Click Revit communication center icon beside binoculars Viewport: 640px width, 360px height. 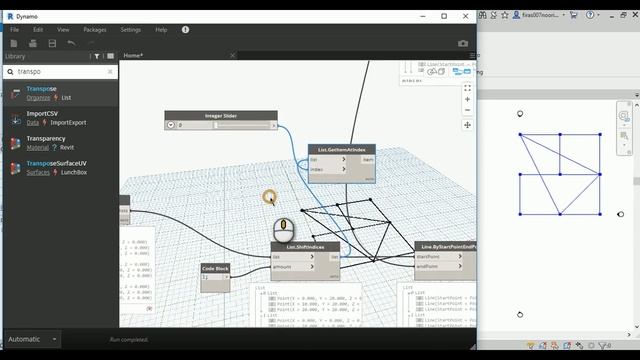click(493, 15)
